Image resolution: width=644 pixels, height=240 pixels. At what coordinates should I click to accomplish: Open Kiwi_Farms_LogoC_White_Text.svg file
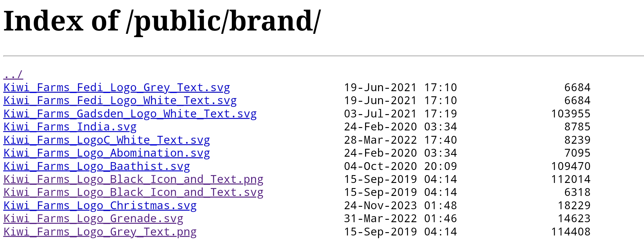click(107, 140)
